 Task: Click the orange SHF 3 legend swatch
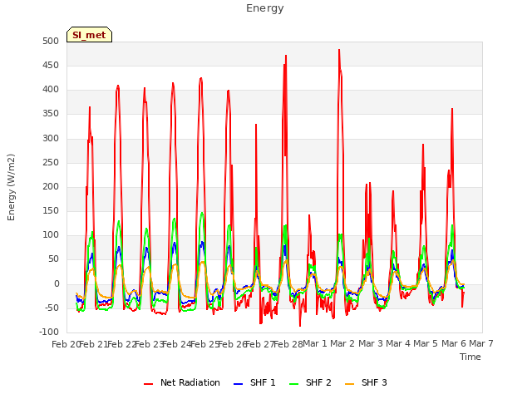pyautogui.click(x=349, y=384)
